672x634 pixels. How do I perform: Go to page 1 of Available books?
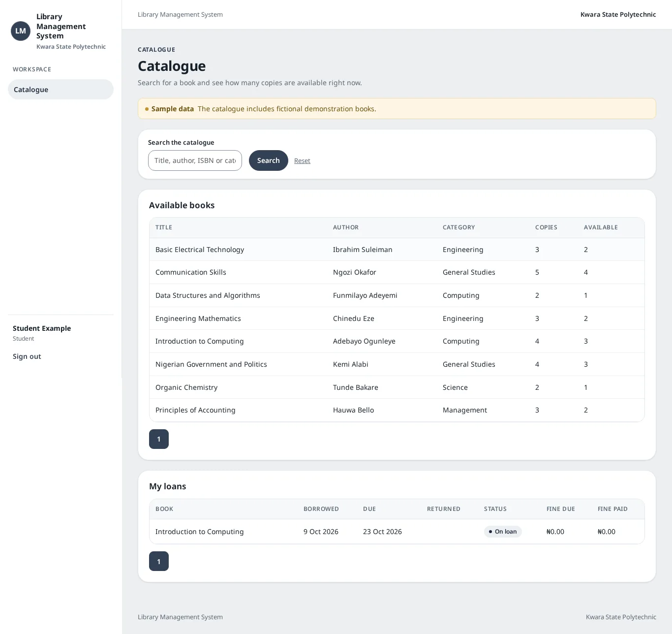pyautogui.click(x=159, y=439)
